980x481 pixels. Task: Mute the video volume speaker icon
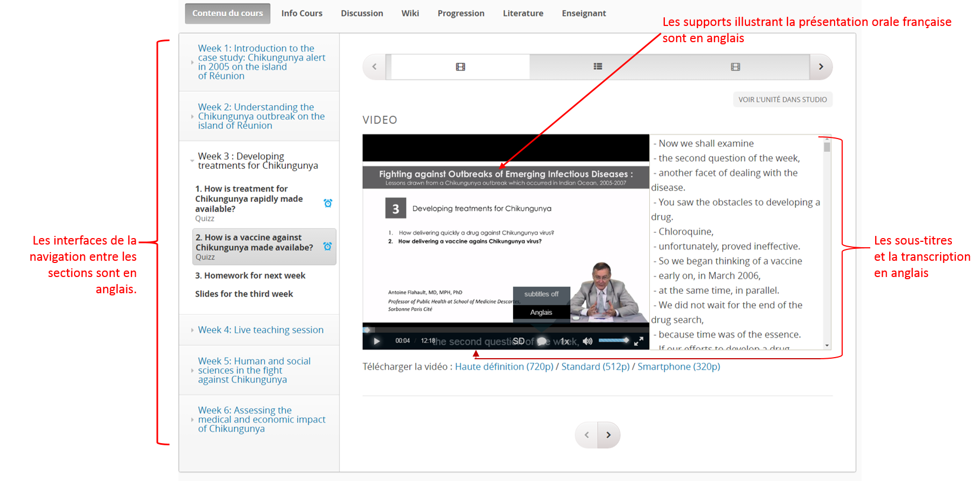588,341
